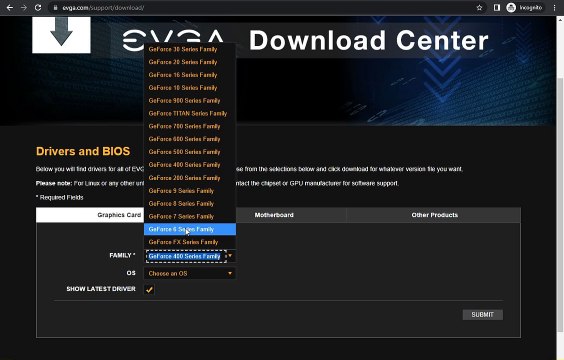Click the FAMILY dropdown arrow
Screen dimensions: 564x360
[230, 256]
